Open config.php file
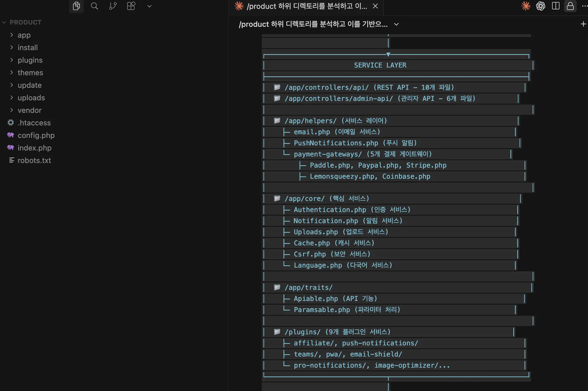The width and height of the screenshot is (588, 391). (x=36, y=135)
